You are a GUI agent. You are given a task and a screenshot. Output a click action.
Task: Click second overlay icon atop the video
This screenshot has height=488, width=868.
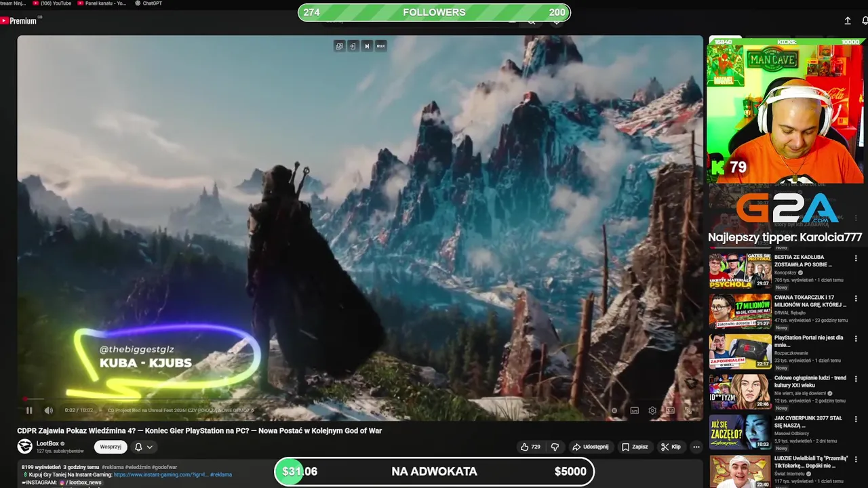pyautogui.click(x=353, y=46)
